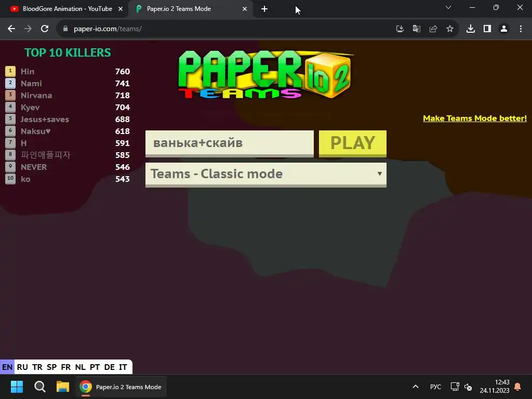Switch language to RU
The image size is (532, 399).
(x=22, y=367)
